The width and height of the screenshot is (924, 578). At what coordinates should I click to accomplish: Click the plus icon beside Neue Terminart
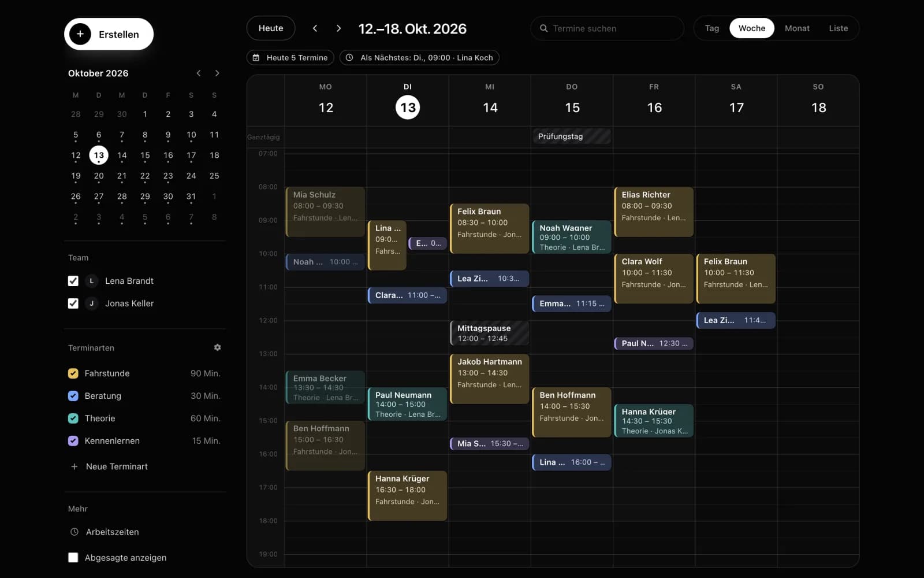[x=74, y=466]
